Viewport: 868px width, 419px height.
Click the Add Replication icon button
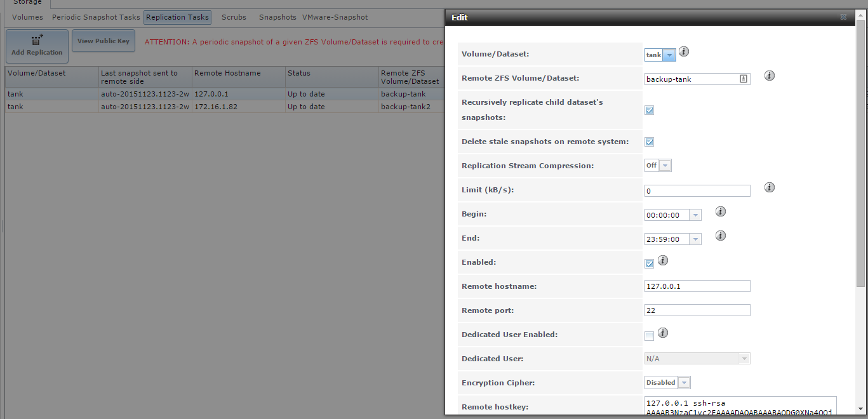pyautogui.click(x=37, y=46)
